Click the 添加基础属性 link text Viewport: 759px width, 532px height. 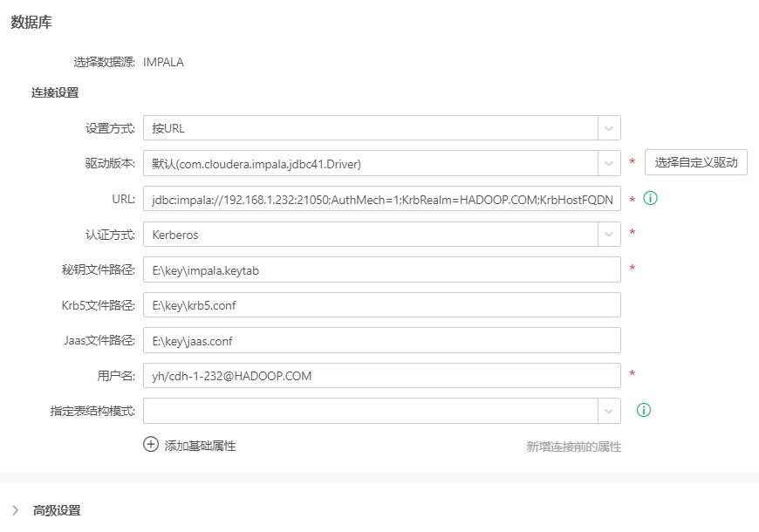click(x=200, y=446)
